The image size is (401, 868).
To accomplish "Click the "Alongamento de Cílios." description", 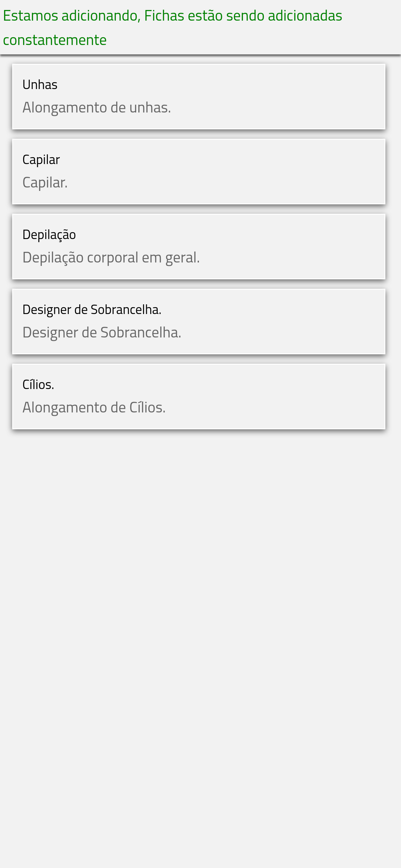I will point(94,407).
